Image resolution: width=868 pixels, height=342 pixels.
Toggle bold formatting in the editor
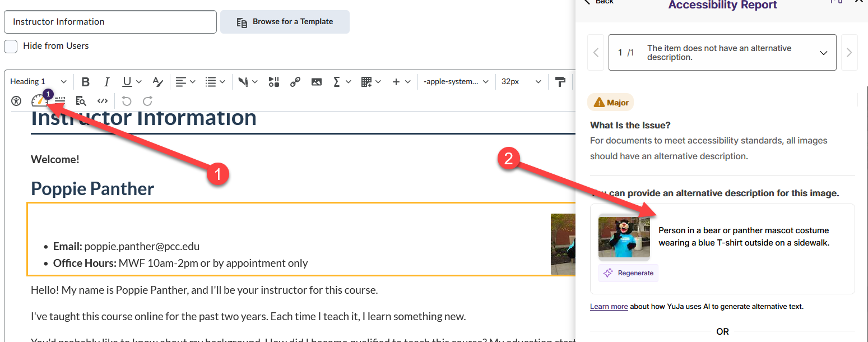(x=85, y=81)
